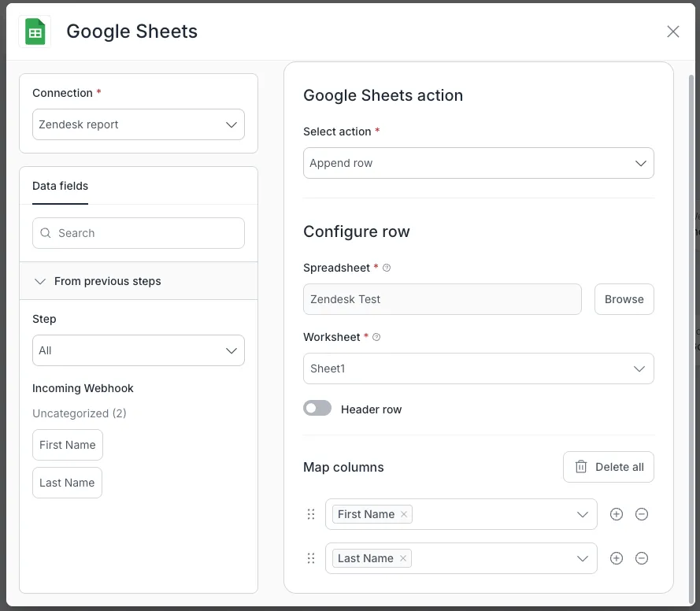Click the Browse button
700x611 pixels.
pyautogui.click(x=624, y=299)
